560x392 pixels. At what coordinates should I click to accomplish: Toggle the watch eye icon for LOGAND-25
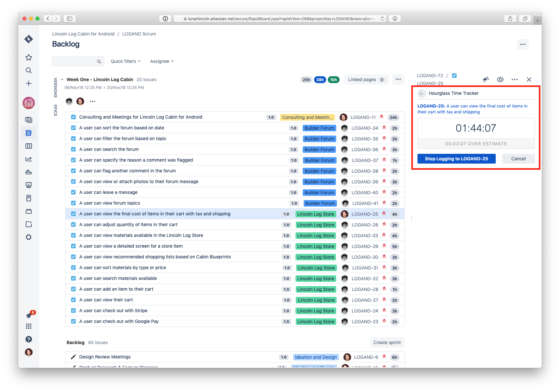coord(500,80)
